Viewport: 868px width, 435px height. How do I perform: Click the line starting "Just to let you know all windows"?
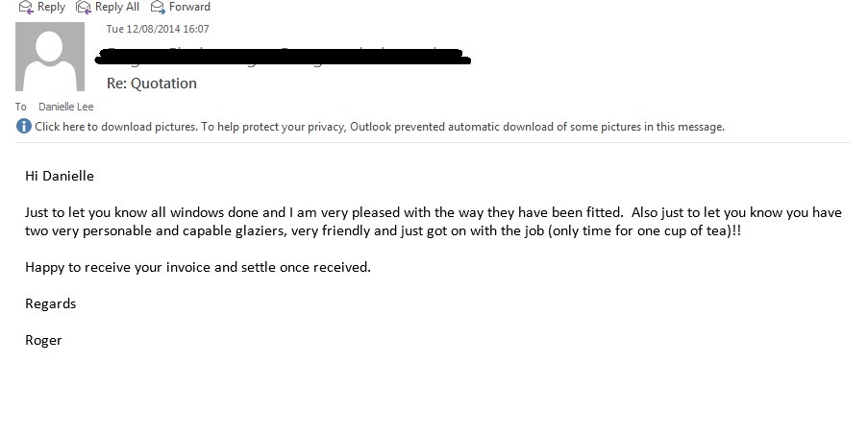point(433,212)
